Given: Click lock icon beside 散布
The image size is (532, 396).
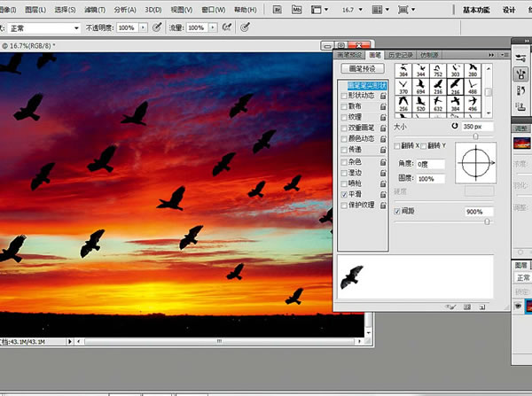Looking at the screenshot, I should [383, 107].
